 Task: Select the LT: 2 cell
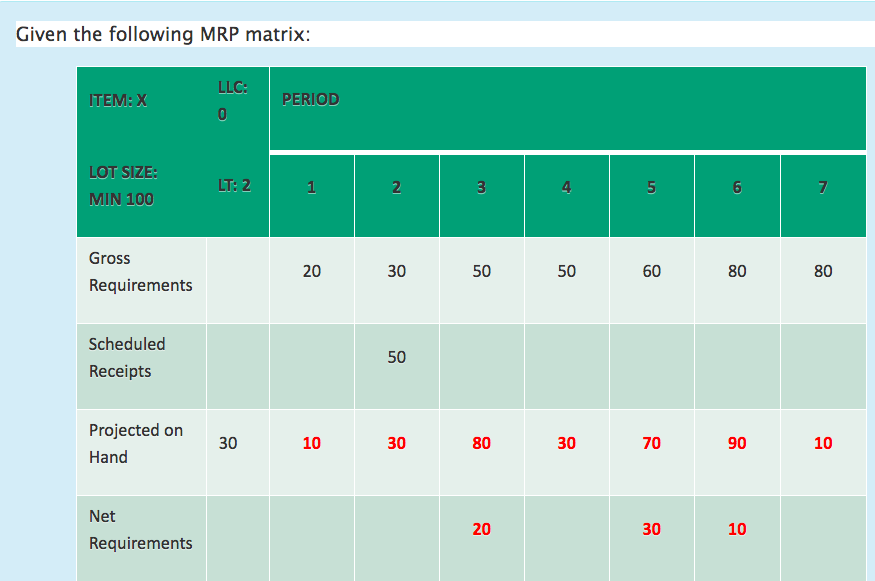tap(230, 186)
